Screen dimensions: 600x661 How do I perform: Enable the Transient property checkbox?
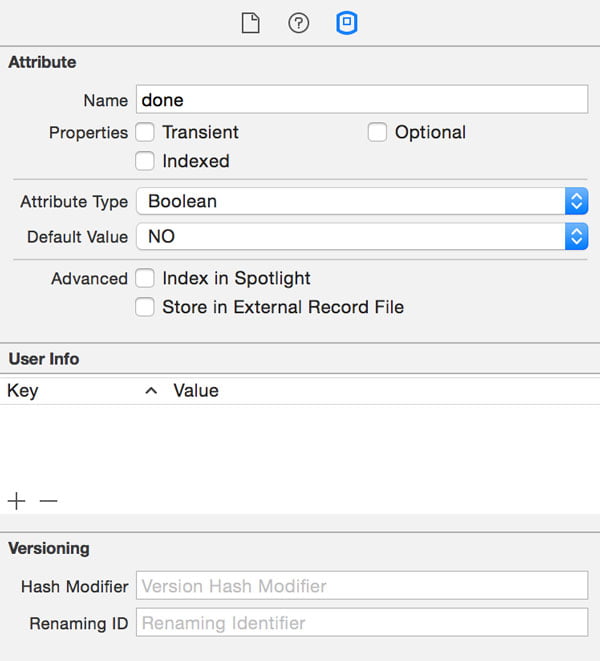pyautogui.click(x=145, y=132)
